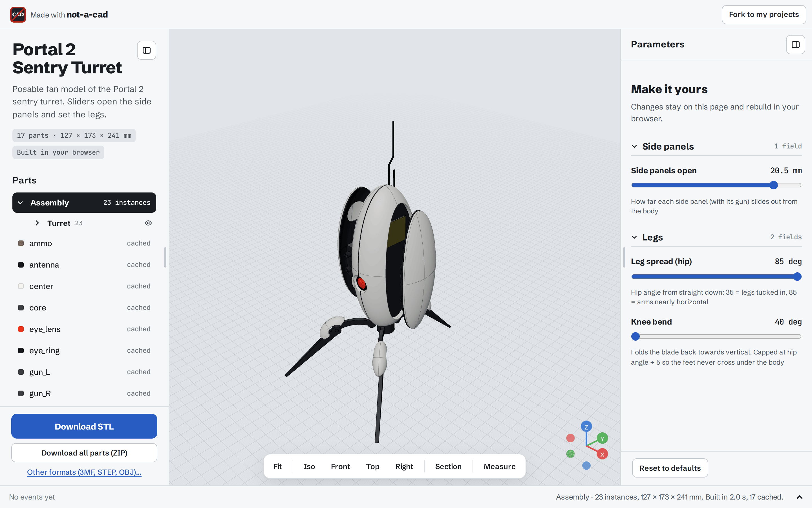Screen dimensions: 812x508
Task: Click Reset to defaults button
Action: pyautogui.click(x=670, y=468)
